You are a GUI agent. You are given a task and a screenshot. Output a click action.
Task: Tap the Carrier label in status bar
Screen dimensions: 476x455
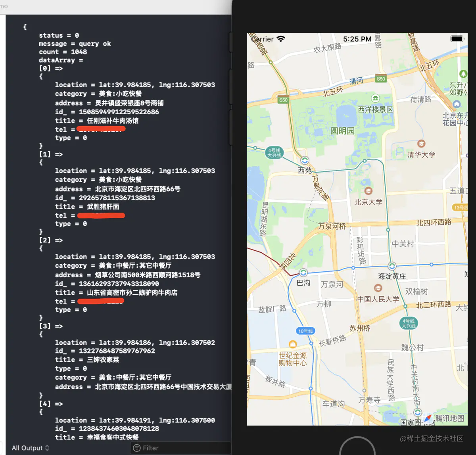pos(262,39)
